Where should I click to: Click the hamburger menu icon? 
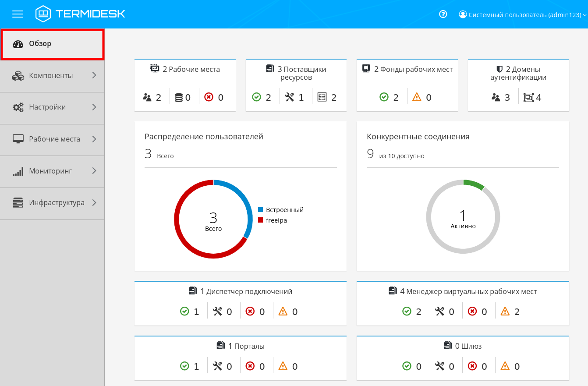[18, 14]
